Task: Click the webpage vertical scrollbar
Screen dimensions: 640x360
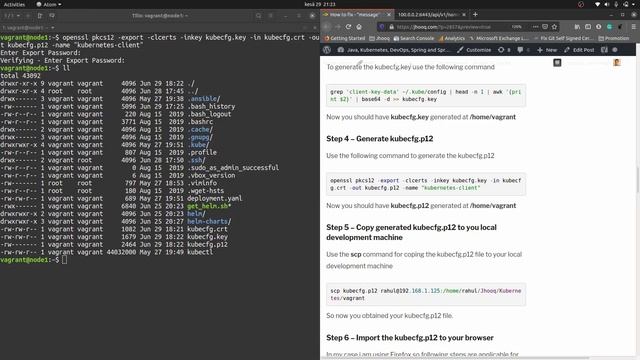Action: point(637,180)
